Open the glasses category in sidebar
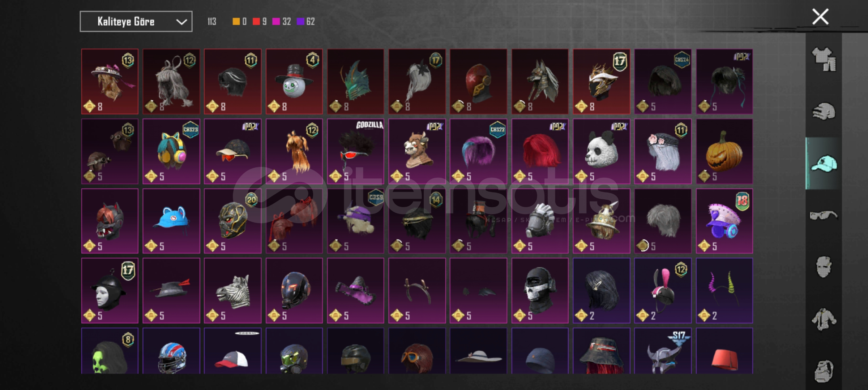 [824, 216]
